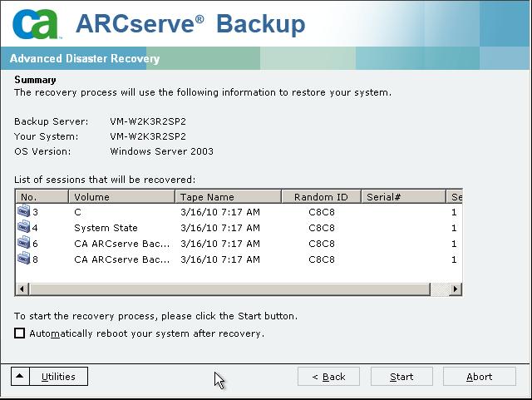Viewport: 532px width, 400px height.
Task: Expand the Utilities menu arrow
Action: coord(20,376)
